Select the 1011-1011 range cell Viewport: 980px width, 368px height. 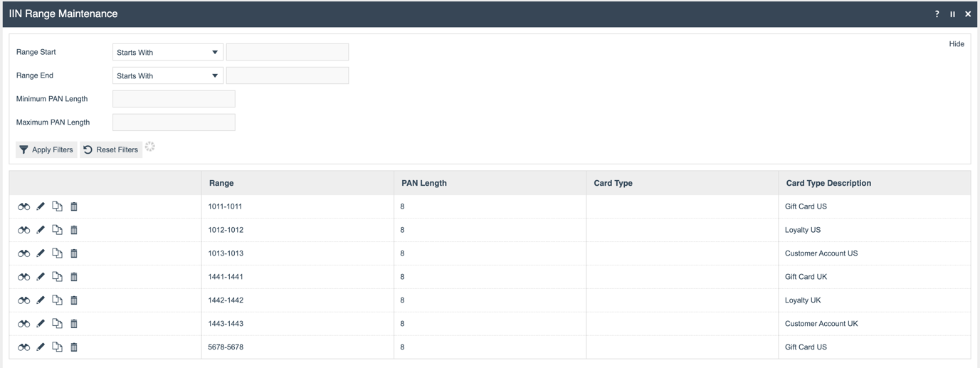pyautogui.click(x=297, y=206)
